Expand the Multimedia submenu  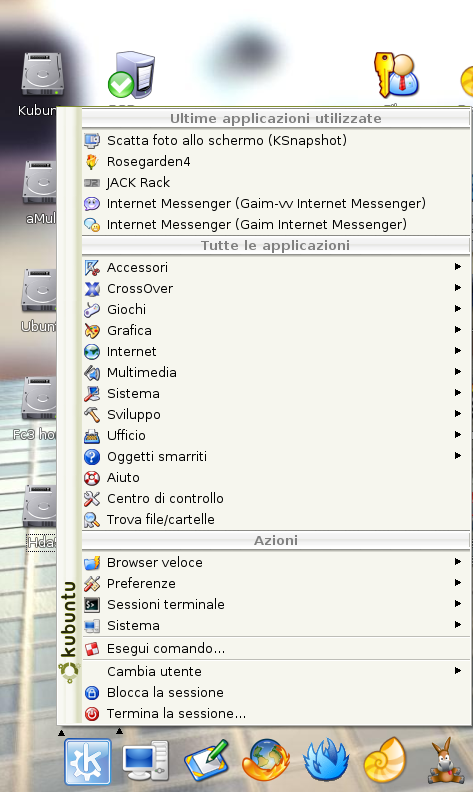[276, 372]
